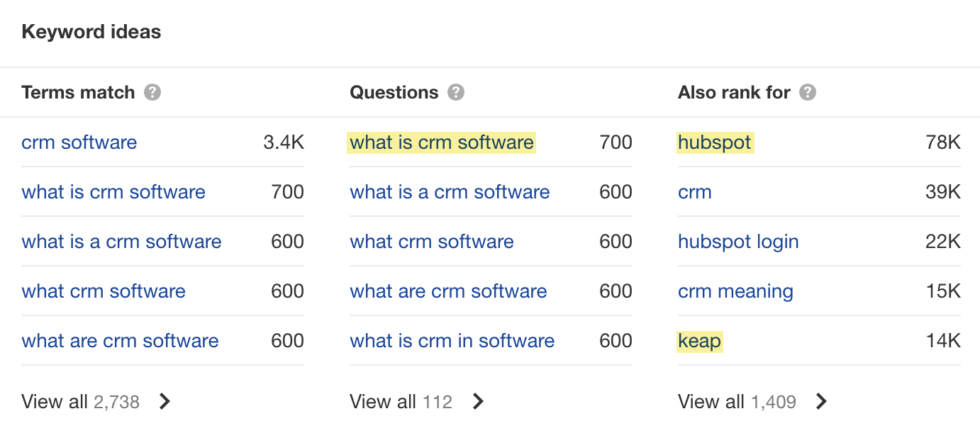The image size is (980, 438).
Task: Open "what are crm software" under Terms match
Action: coord(120,341)
